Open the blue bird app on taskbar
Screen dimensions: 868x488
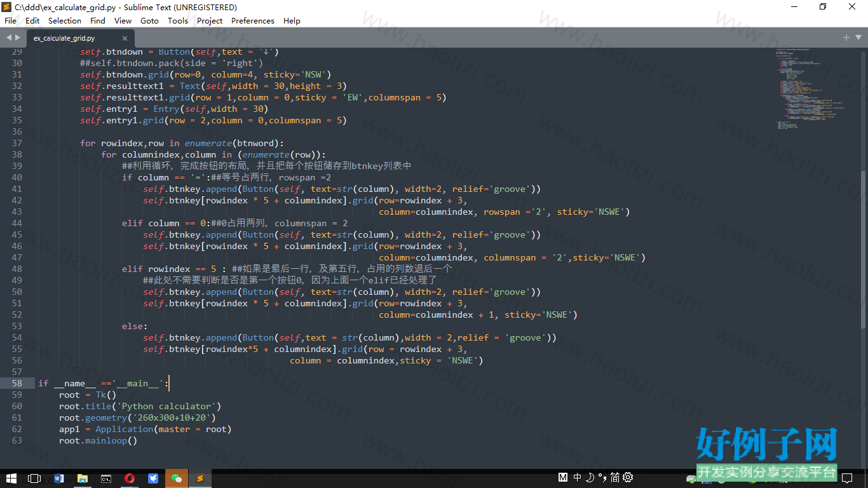pyautogui.click(x=153, y=478)
